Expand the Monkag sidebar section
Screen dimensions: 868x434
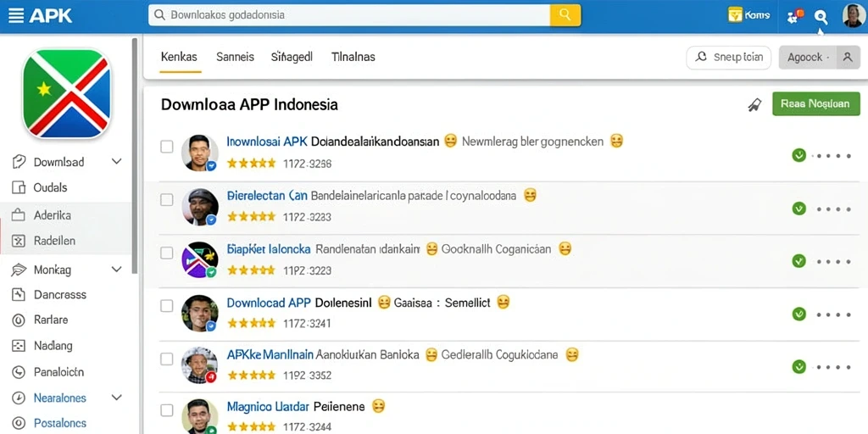[116, 270]
